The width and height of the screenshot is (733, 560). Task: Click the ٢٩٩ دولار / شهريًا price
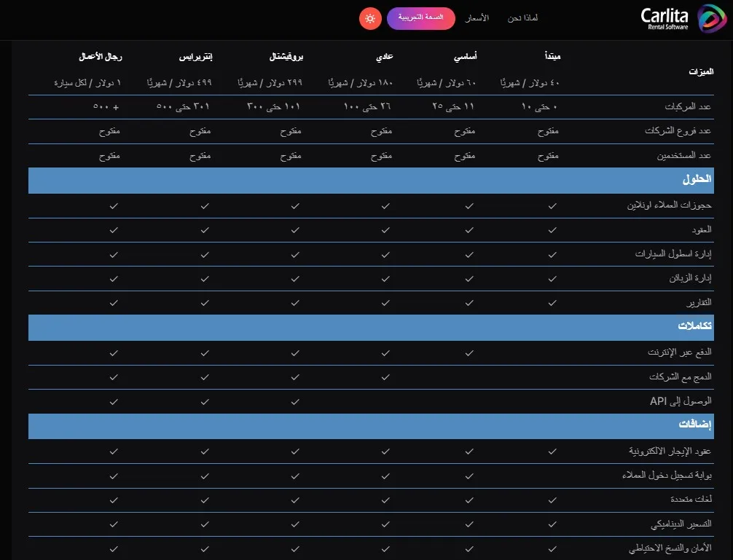(x=270, y=83)
